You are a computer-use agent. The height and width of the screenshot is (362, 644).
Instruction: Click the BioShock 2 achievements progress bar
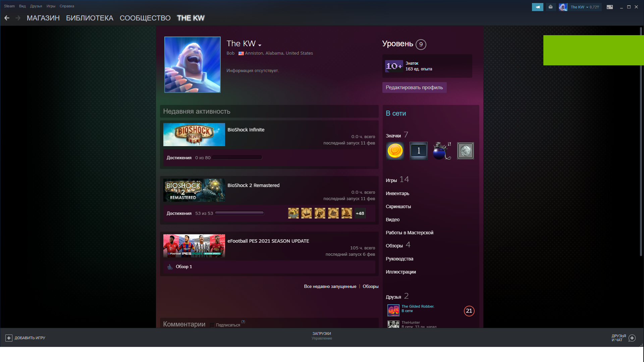click(x=239, y=213)
